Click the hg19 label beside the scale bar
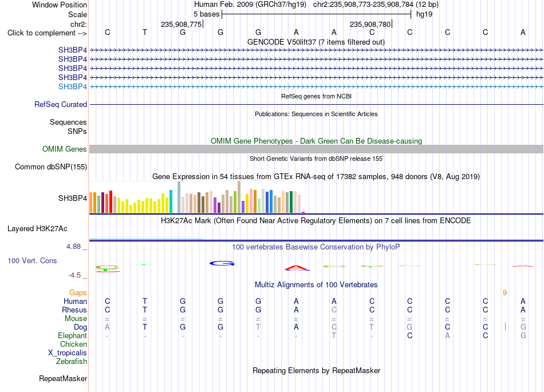Screen dimensions: 544x392 424,14
